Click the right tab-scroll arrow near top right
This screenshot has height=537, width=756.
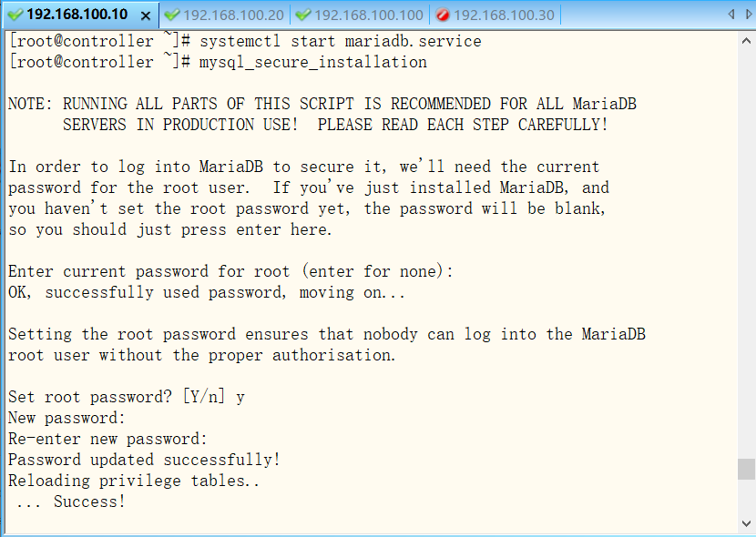(x=747, y=14)
